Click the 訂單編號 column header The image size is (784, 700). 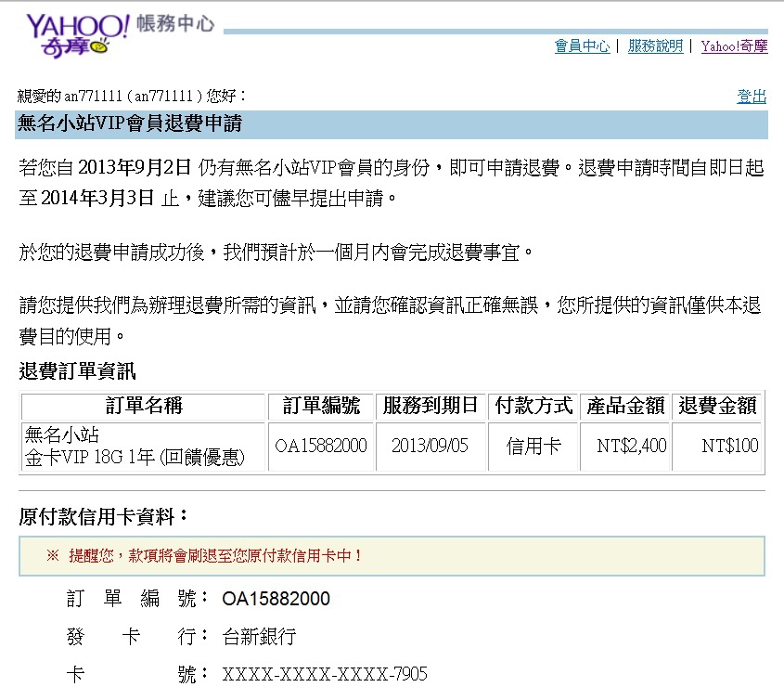(x=321, y=406)
